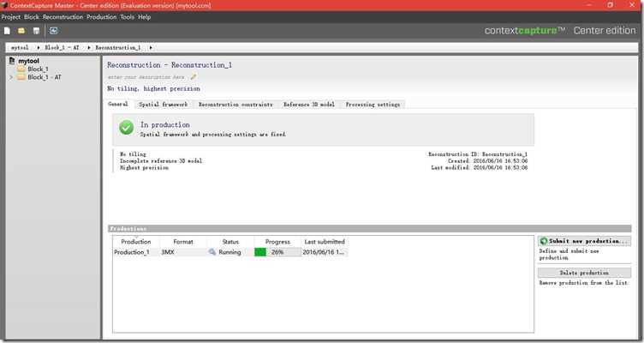Click the 26% progress bar
The image size is (644, 343).
pyautogui.click(x=277, y=252)
